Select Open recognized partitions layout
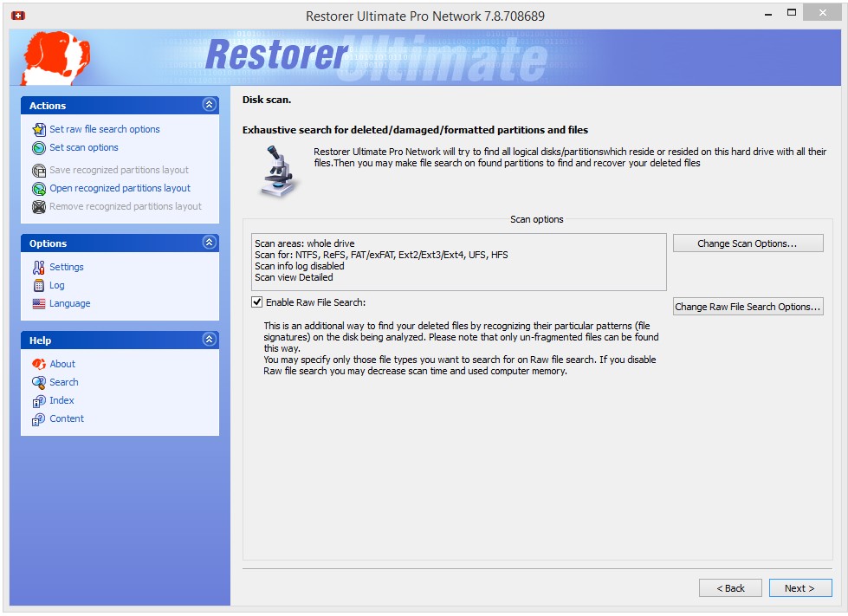The image size is (848, 616). pyautogui.click(x=120, y=188)
